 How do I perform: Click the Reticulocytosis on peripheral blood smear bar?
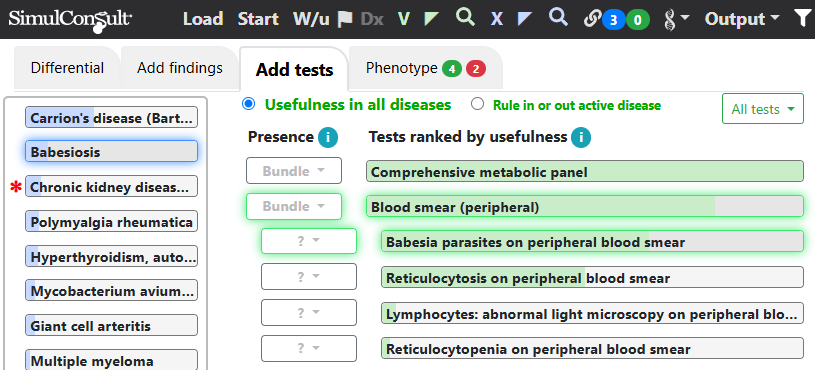(x=592, y=278)
